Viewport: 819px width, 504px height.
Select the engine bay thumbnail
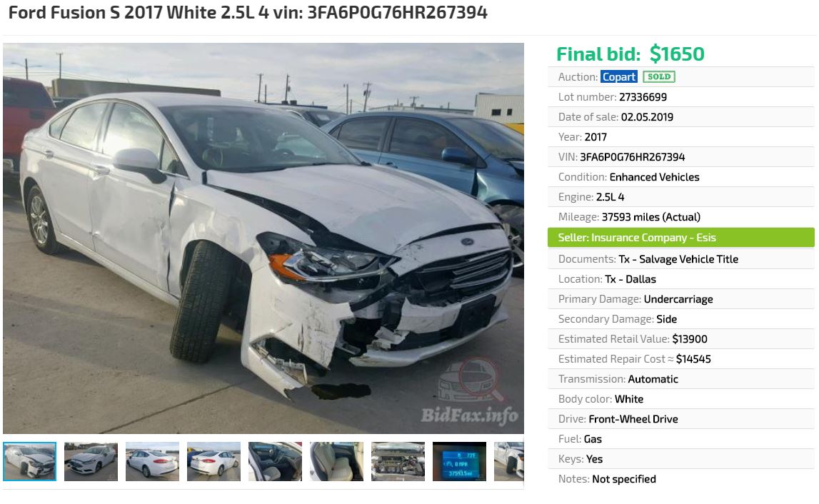coord(398,461)
